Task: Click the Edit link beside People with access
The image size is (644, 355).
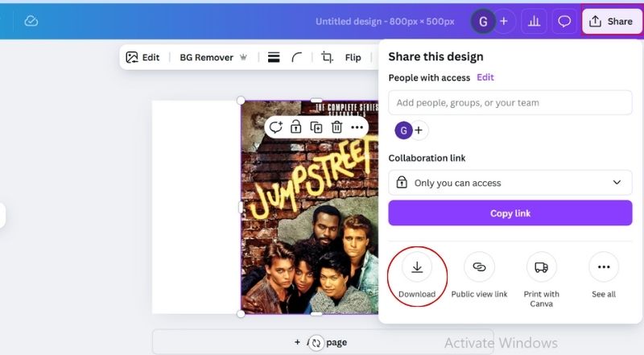Action: pos(485,77)
